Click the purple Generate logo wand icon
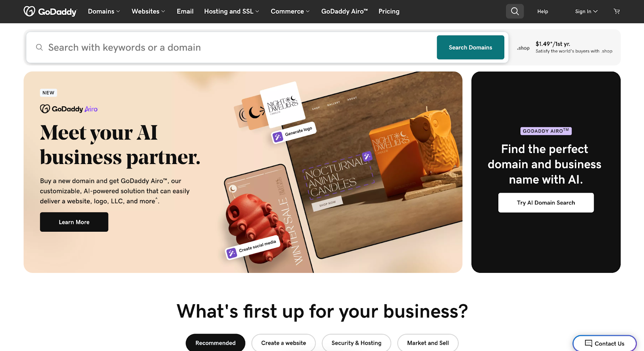 (278, 137)
